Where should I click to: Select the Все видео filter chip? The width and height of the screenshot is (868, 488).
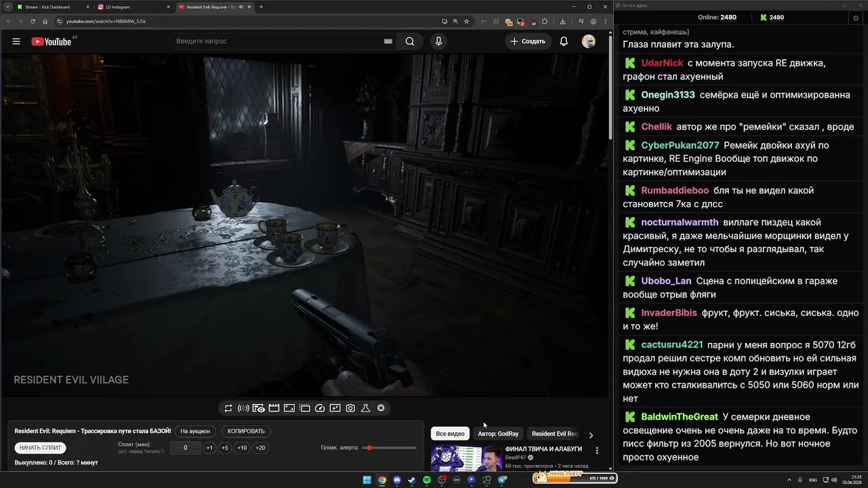click(x=450, y=434)
